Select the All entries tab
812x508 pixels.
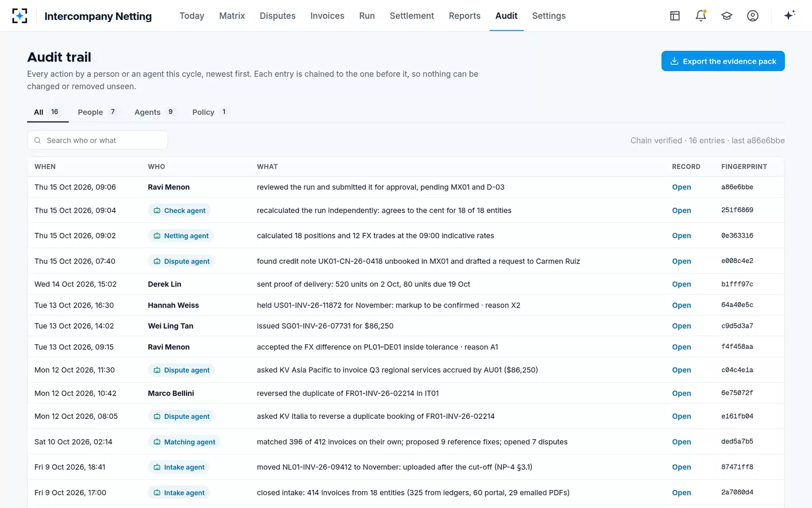pos(48,112)
